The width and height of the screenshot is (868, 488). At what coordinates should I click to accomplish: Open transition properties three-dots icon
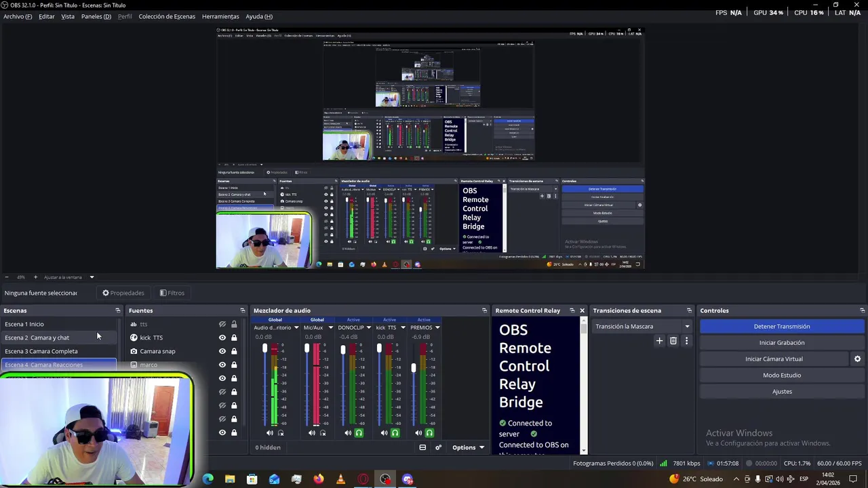click(x=686, y=341)
